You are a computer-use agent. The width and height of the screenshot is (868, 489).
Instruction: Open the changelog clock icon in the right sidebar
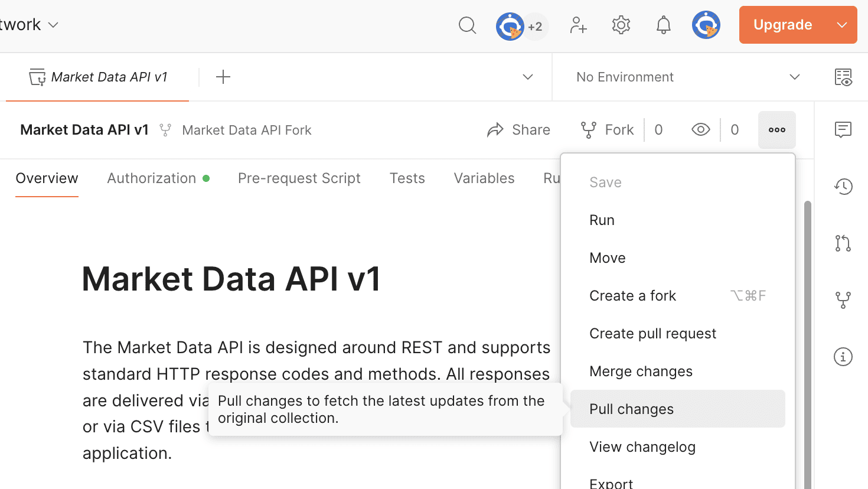point(843,186)
